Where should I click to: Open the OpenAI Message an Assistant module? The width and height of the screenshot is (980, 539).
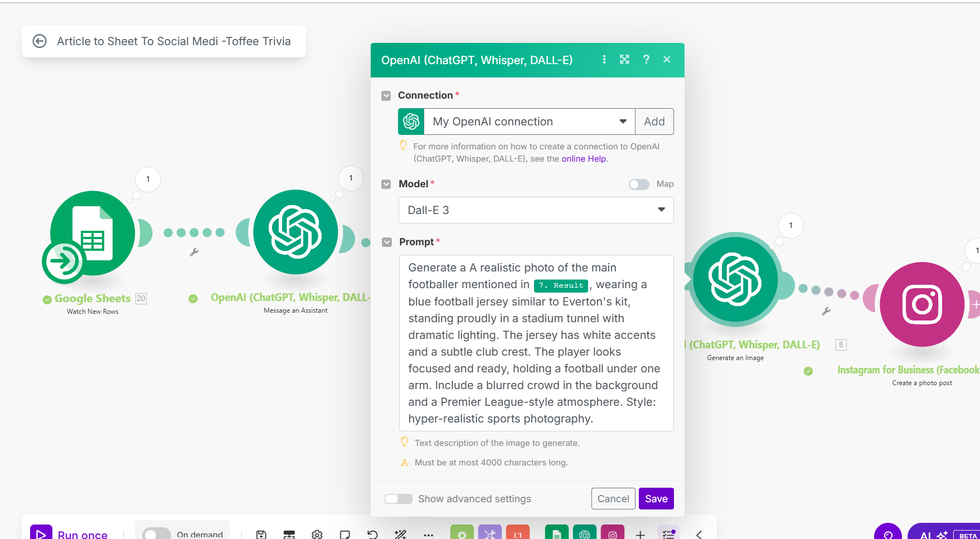click(x=295, y=232)
